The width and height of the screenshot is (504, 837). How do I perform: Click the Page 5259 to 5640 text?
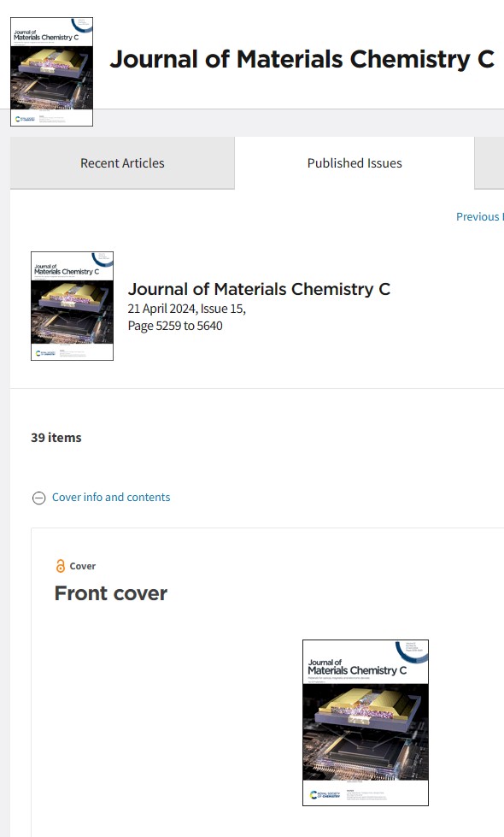(x=175, y=326)
